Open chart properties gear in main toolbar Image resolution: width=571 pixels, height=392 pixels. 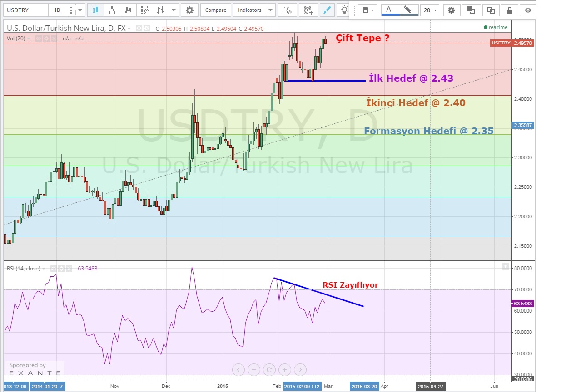[x=189, y=10]
